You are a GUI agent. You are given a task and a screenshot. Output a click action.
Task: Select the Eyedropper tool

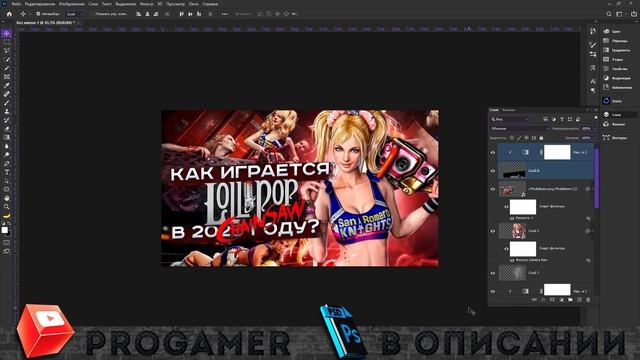pos(7,85)
